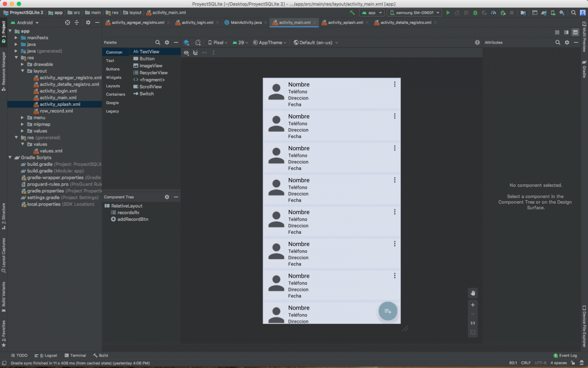This screenshot has height=368, width=588.
Task: Switch to Split view mode
Action: (566, 32)
